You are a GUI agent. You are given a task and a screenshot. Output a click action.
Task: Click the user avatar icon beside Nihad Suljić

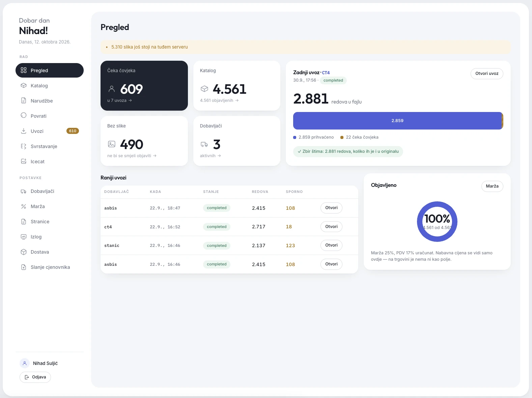[x=25, y=363]
